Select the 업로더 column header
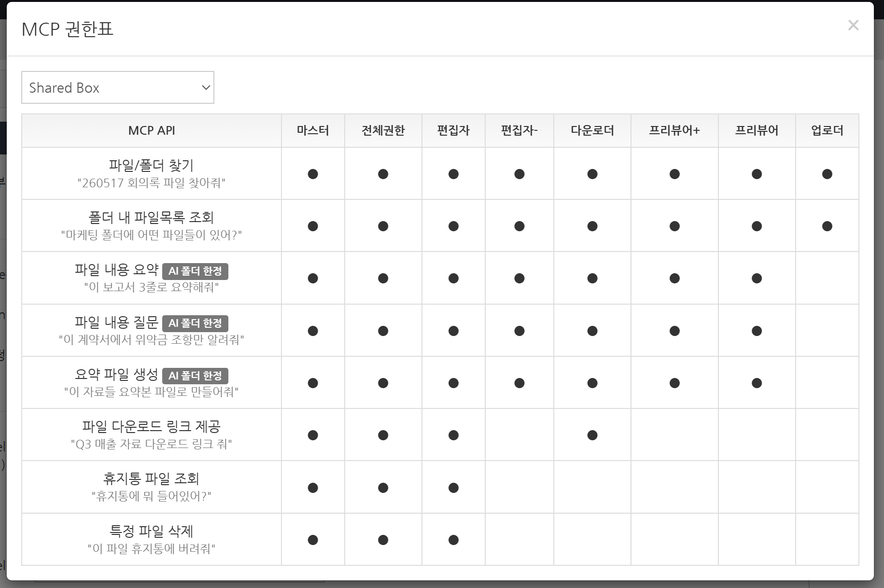Viewport: 884px width, 588px height. tap(827, 130)
